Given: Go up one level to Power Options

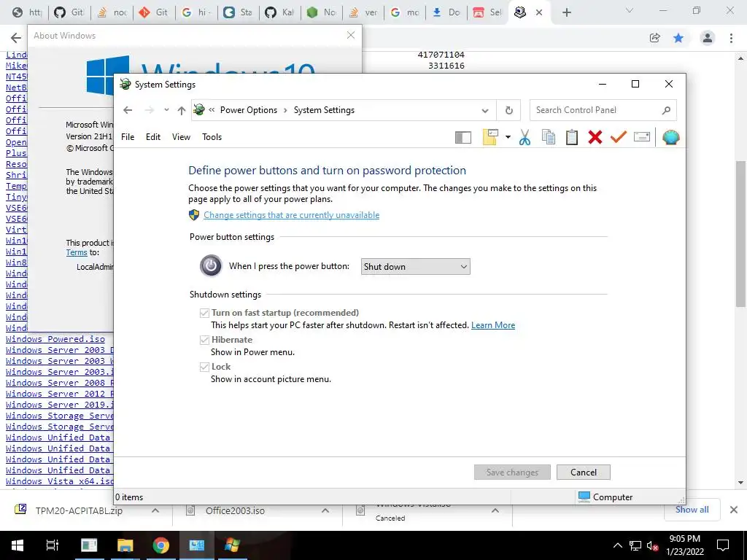Looking at the screenshot, I should coord(181,111).
